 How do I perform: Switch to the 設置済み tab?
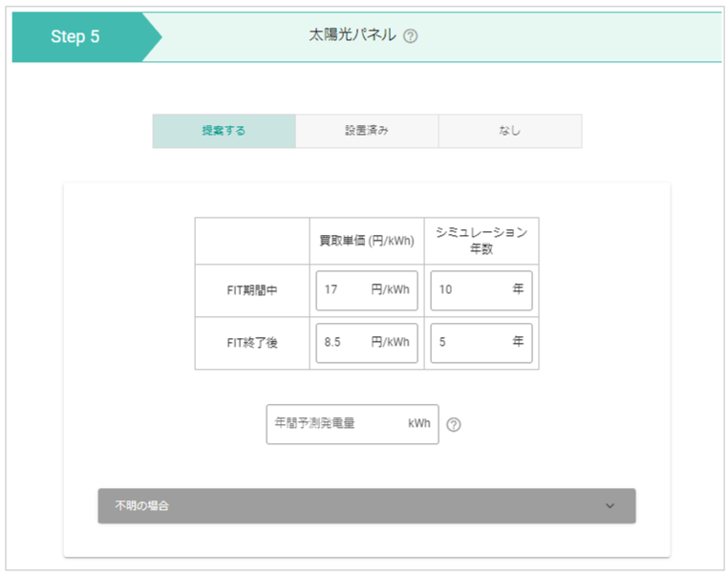[367, 131]
